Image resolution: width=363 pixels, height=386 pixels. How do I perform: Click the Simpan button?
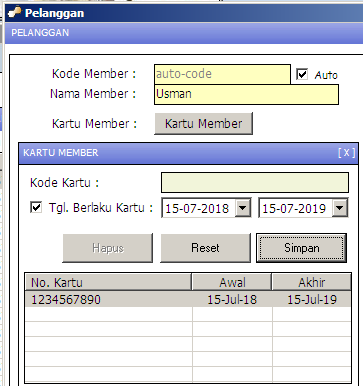pos(302,248)
